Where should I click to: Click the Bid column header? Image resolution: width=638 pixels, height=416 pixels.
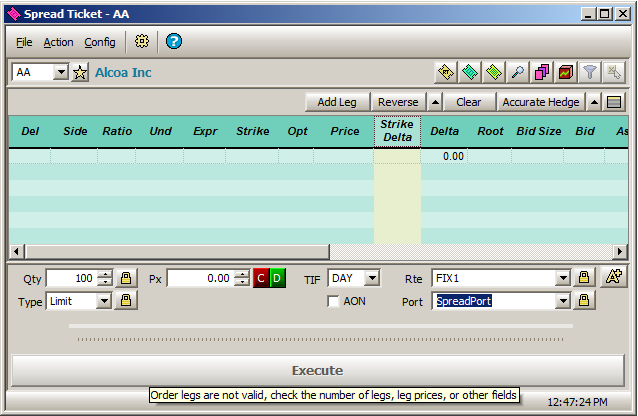coord(585,131)
